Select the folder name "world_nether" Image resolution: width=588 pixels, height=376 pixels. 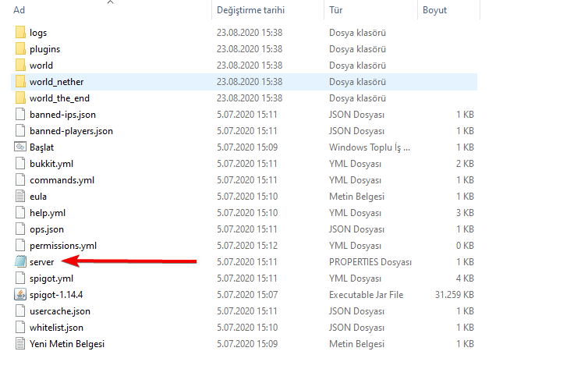click(x=57, y=82)
